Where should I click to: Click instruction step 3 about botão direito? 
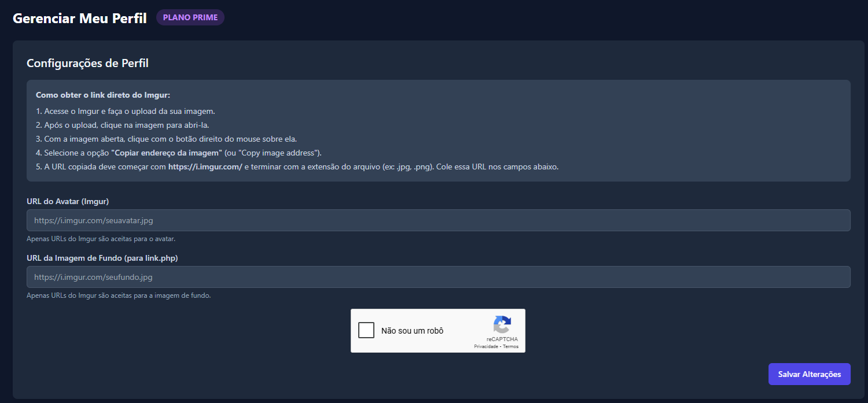click(166, 139)
